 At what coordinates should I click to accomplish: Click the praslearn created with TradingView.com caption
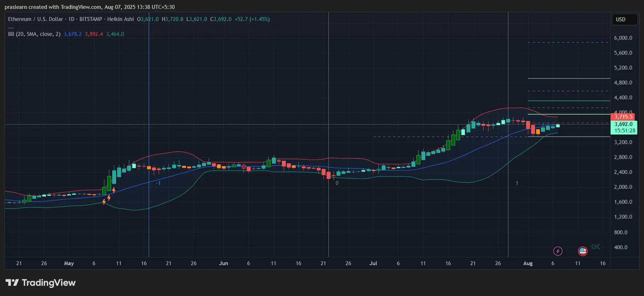89,7
